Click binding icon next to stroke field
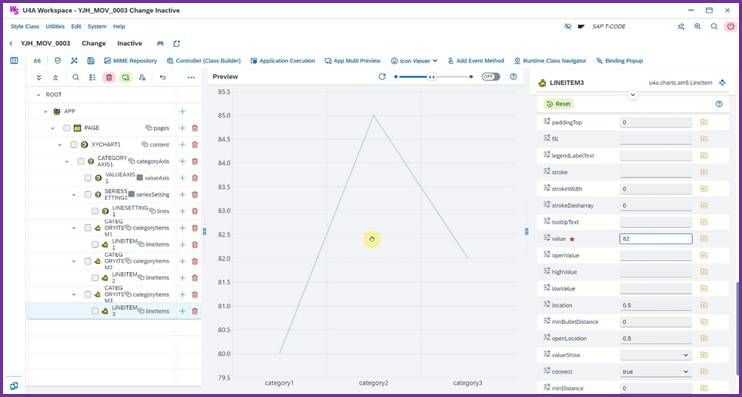The height and width of the screenshot is (397, 742). [704, 172]
